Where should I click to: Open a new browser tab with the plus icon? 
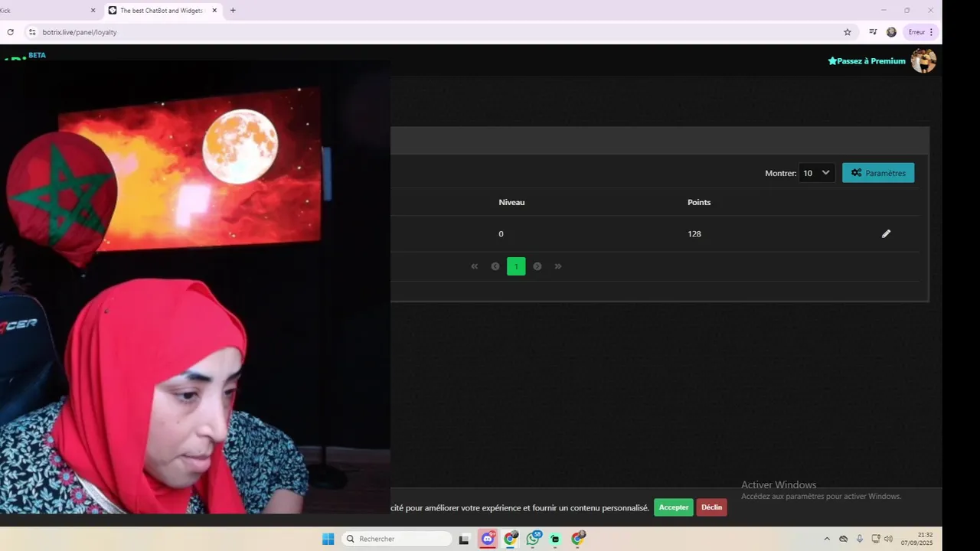click(x=233, y=11)
